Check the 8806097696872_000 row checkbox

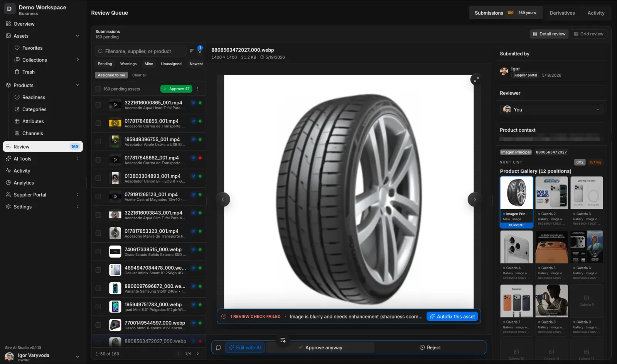[x=98, y=288]
